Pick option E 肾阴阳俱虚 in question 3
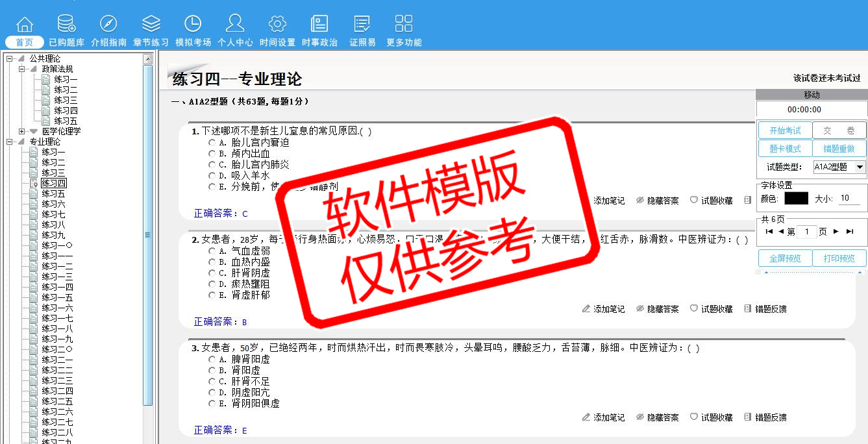Viewport: 868px width, 444px height. click(x=212, y=404)
